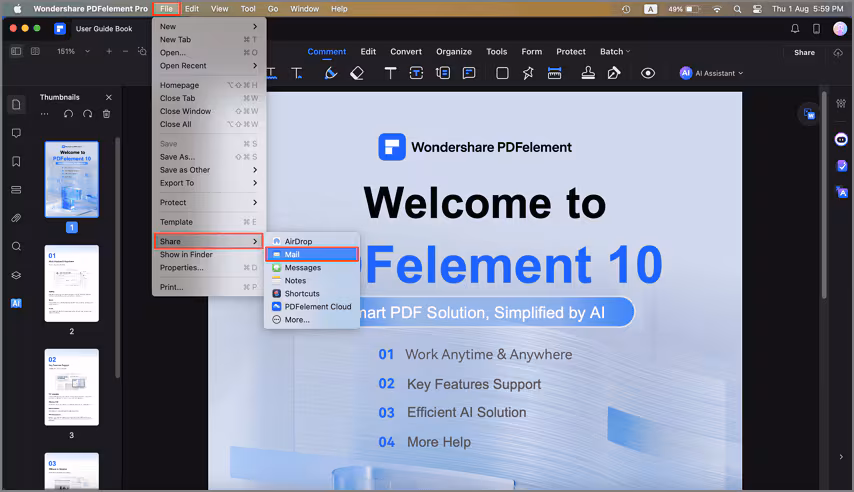854x492 pixels.
Task: Switch to the Organize tab
Action: pyautogui.click(x=454, y=51)
